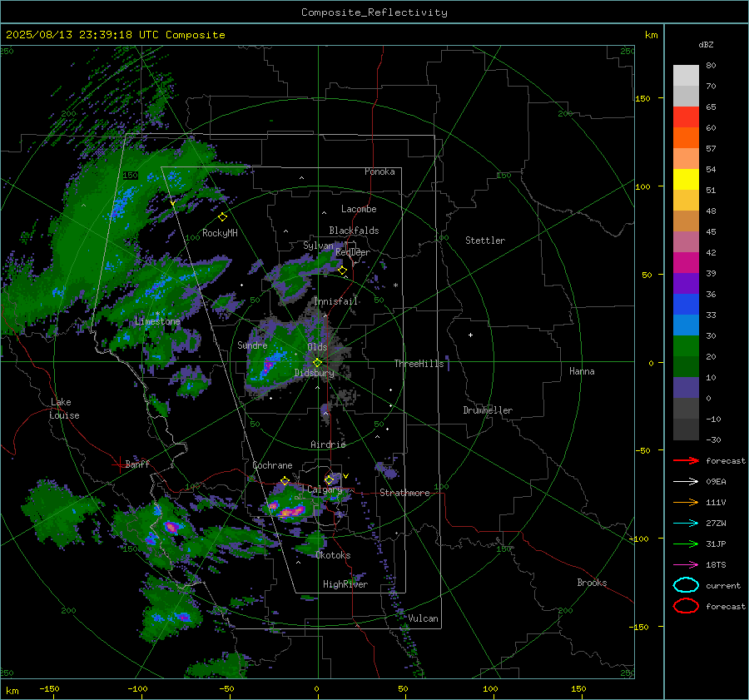
Task: Click the Didsbury label
Action: (x=315, y=373)
